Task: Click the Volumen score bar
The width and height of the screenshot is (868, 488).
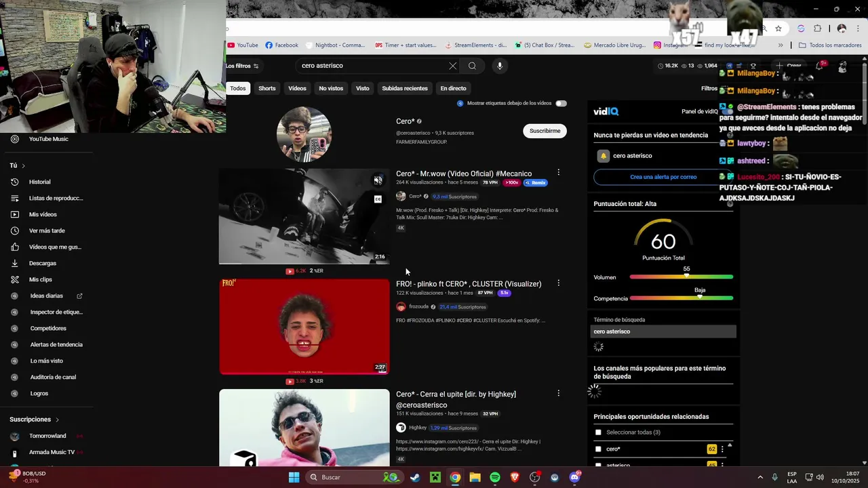Action: coord(682,277)
